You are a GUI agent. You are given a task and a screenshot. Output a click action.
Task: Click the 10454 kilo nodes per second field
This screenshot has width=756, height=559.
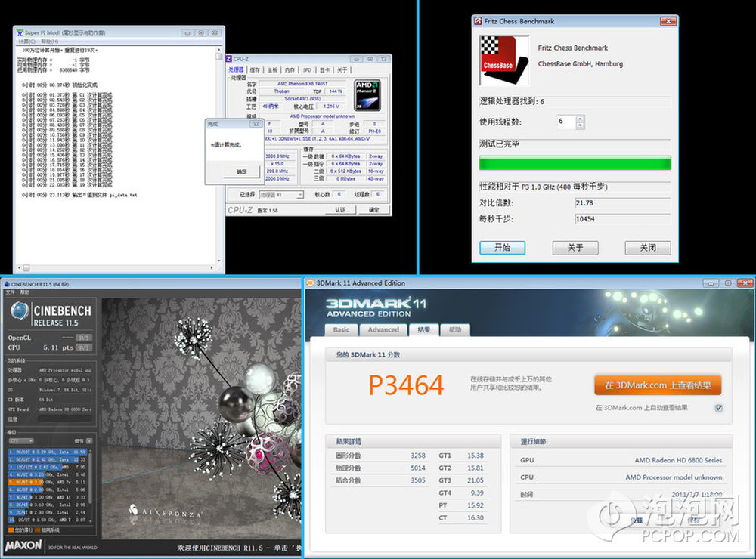coord(622,219)
